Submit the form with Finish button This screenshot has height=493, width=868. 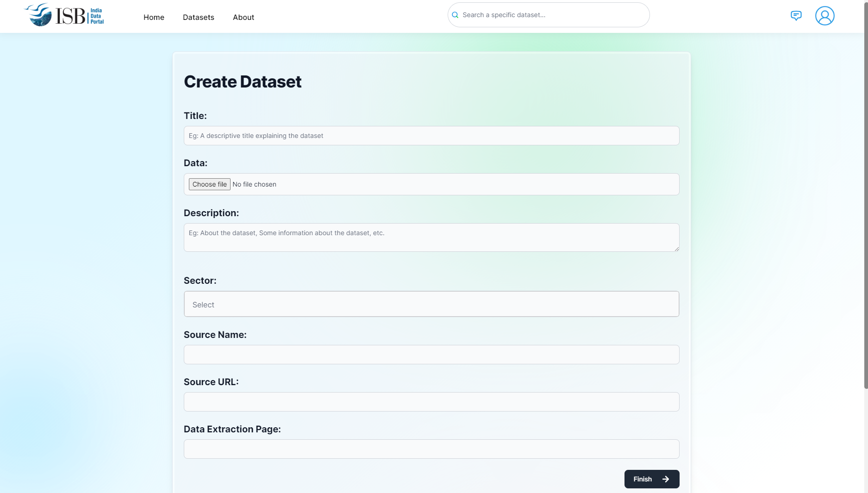pos(643,479)
